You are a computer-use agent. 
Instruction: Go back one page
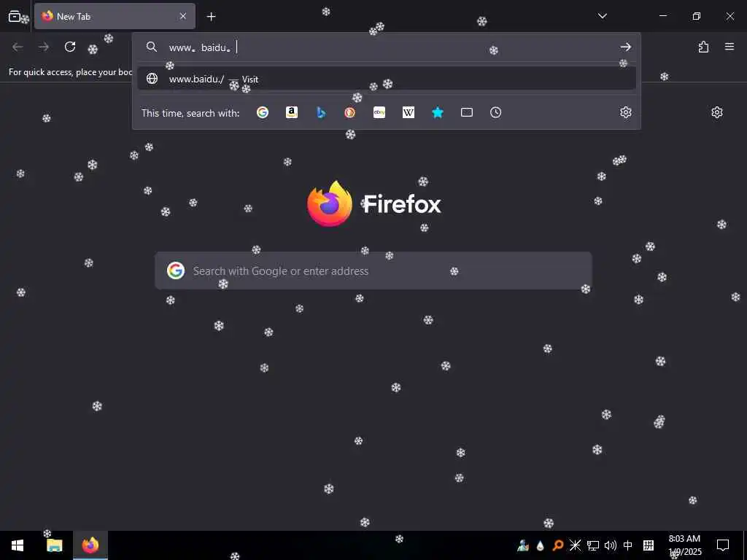point(18,47)
